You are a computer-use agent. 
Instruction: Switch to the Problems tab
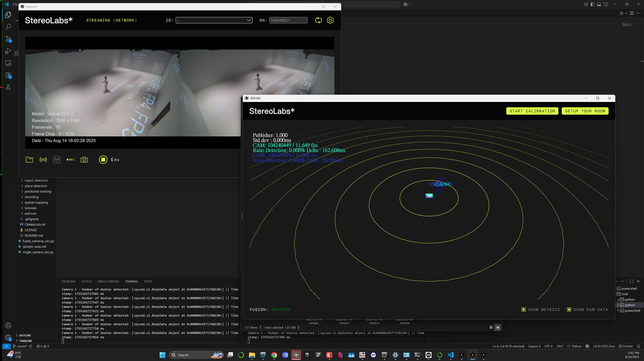tap(68, 281)
